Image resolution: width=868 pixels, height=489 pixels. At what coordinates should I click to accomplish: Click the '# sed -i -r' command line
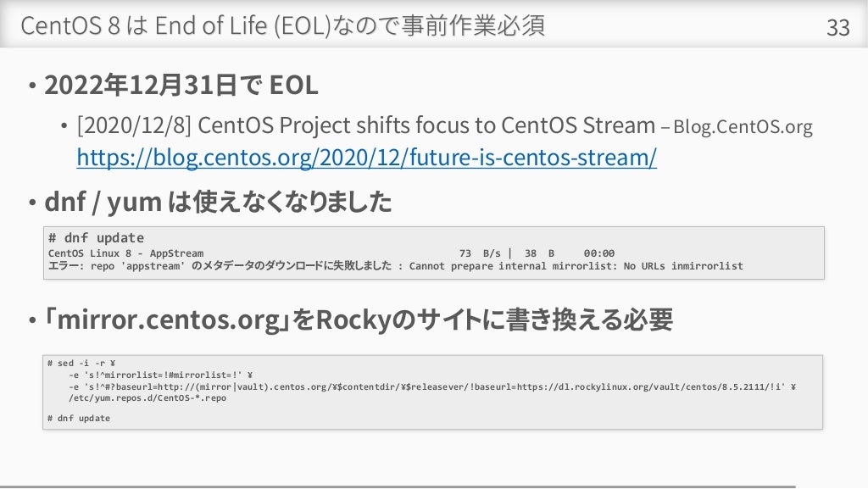pos(81,363)
